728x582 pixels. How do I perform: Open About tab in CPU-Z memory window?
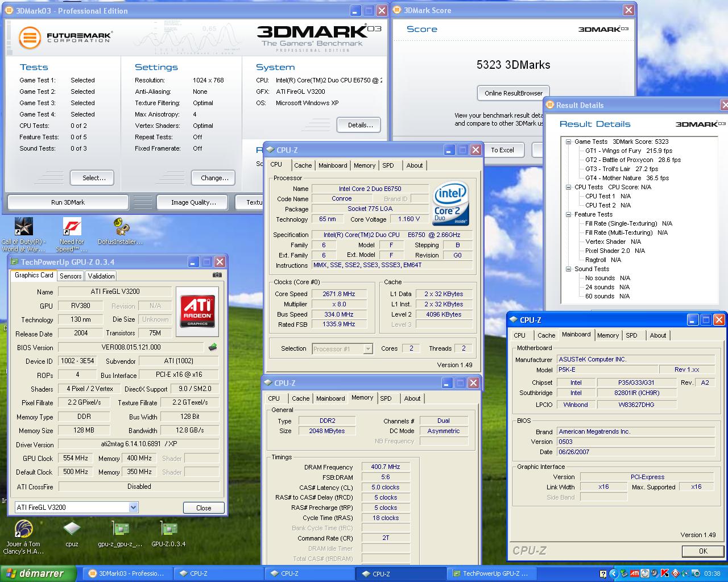point(412,398)
